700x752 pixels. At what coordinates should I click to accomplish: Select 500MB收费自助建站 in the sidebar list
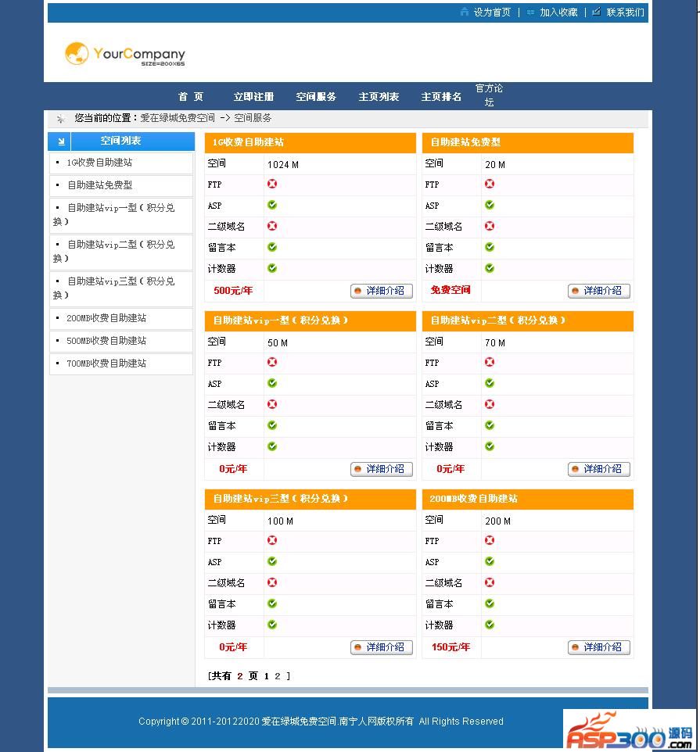[x=106, y=341]
